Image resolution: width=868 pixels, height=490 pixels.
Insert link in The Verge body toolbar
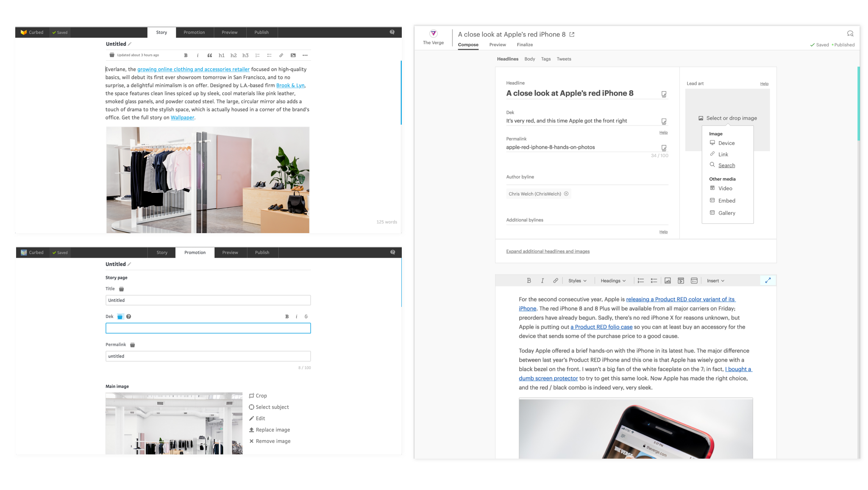tap(555, 281)
